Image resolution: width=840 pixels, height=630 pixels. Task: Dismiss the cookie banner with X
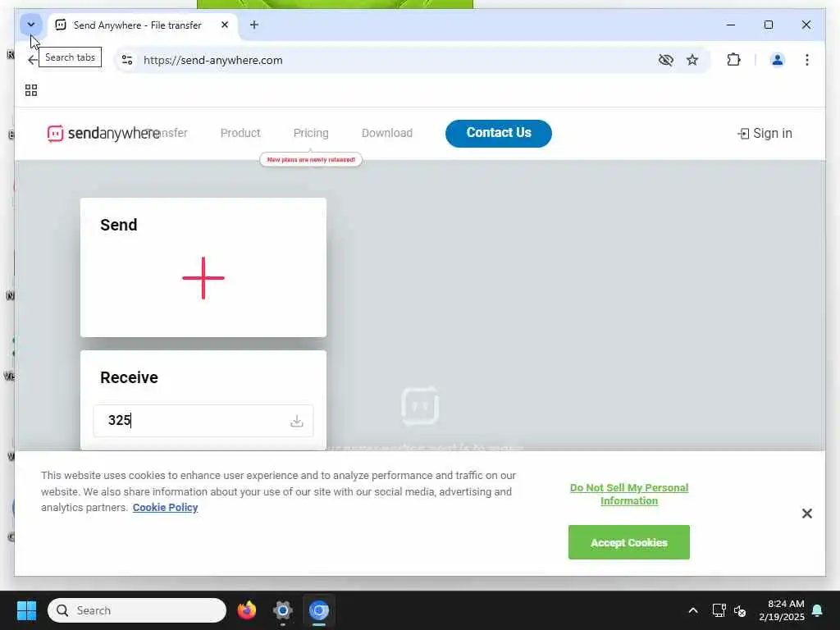coord(807,514)
